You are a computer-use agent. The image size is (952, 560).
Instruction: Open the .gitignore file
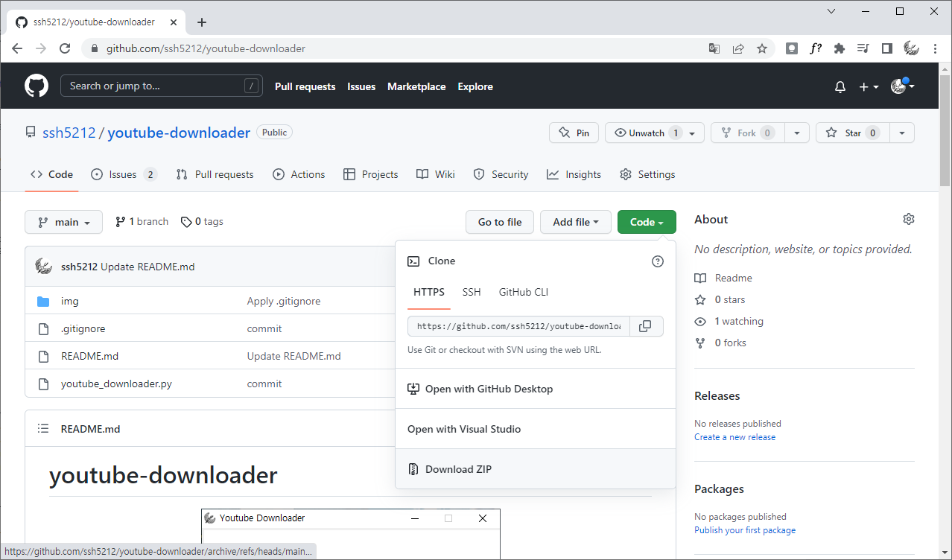point(83,328)
